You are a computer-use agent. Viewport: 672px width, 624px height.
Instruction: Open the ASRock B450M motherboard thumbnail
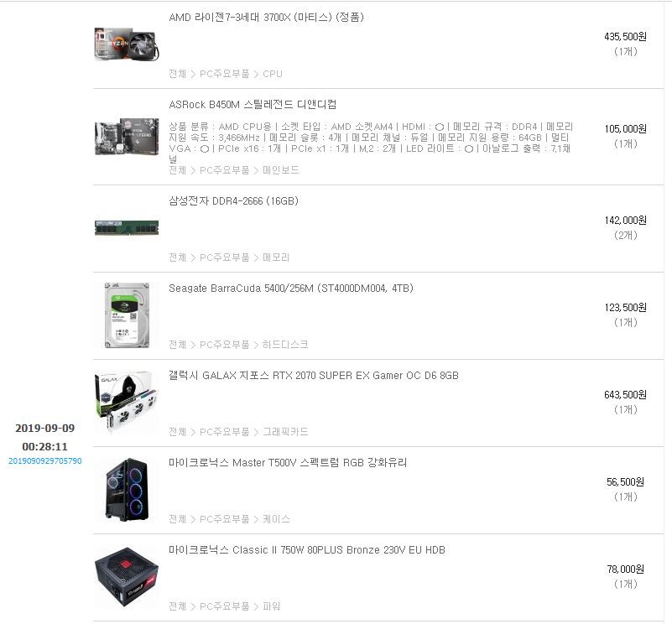pos(127,136)
